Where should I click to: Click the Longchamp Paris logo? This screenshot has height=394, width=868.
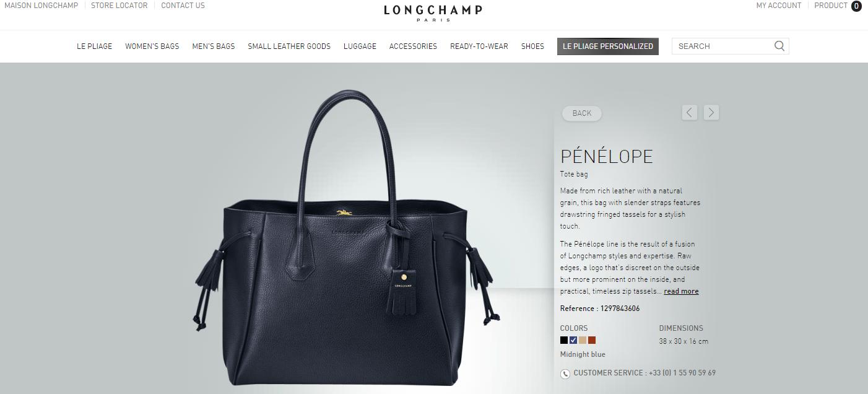[433, 12]
